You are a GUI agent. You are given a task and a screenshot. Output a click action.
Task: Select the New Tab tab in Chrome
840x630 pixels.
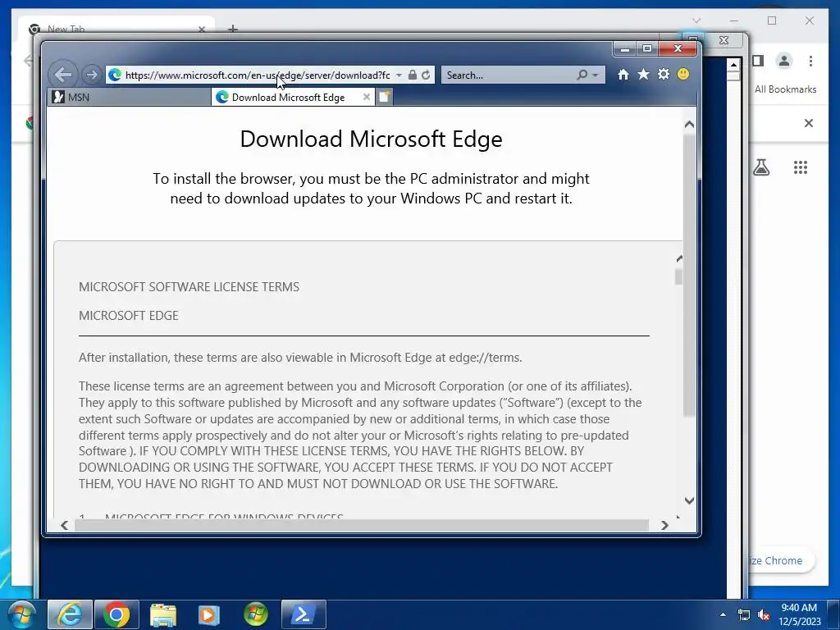(116, 29)
